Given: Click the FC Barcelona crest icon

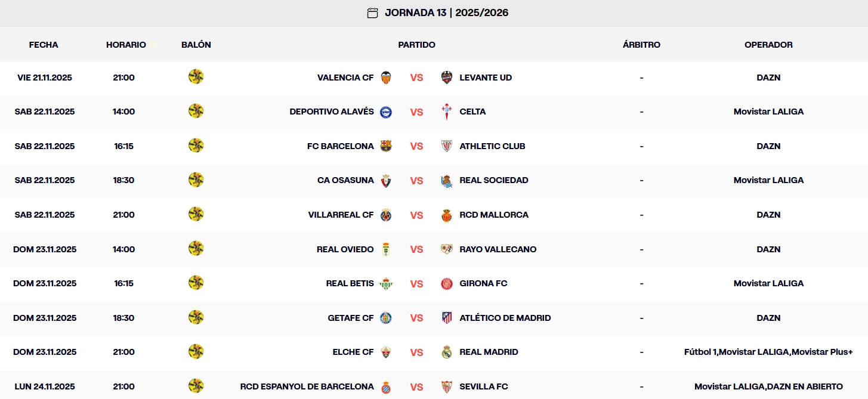Looking at the screenshot, I should (386, 146).
